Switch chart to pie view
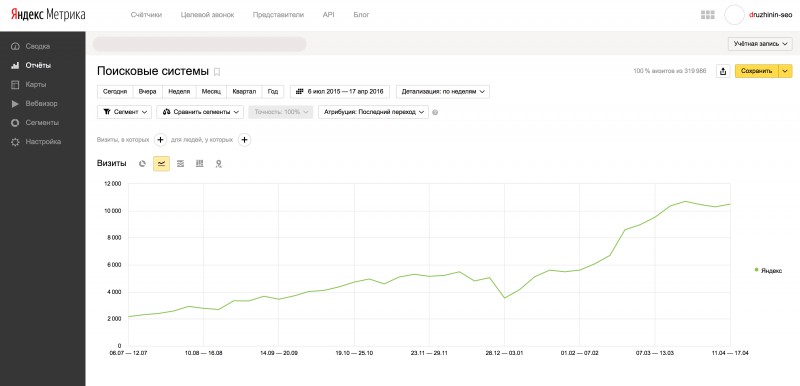Screen dimensions: 800x386 (x=142, y=164)
